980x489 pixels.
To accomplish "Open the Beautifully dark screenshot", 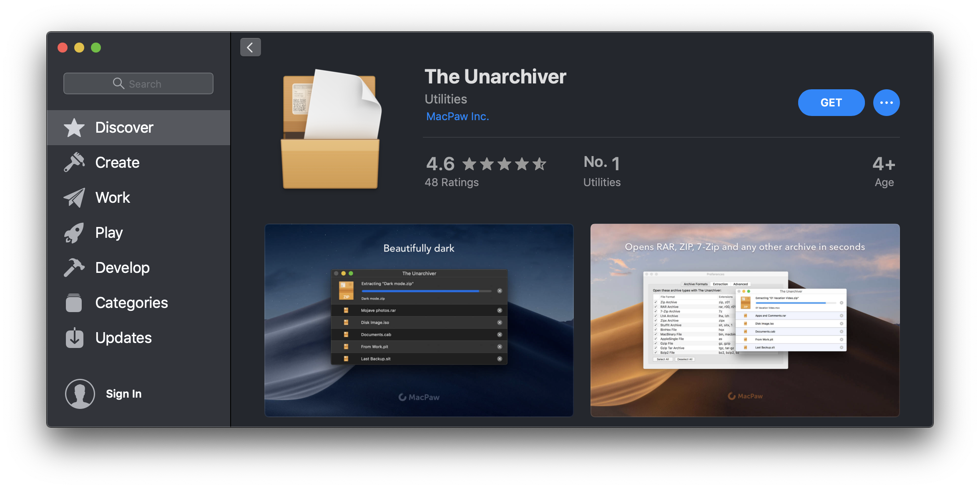I will (419, 320).
